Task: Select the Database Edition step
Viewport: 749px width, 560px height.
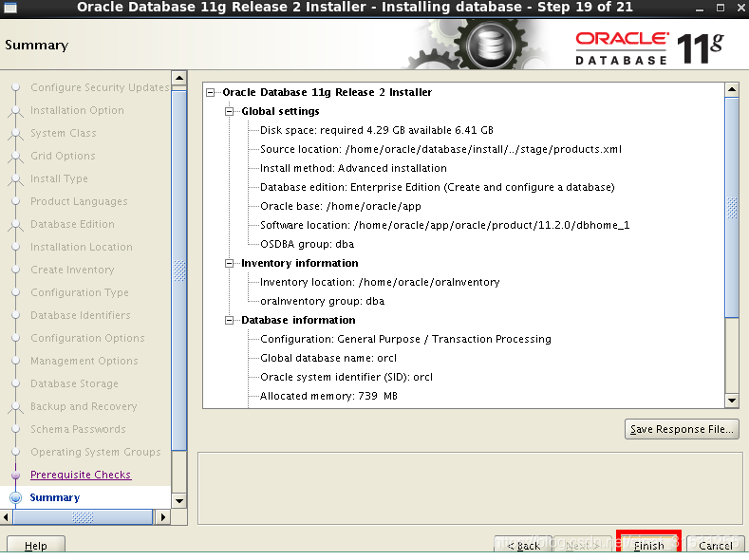Action: tap(72, 224)
